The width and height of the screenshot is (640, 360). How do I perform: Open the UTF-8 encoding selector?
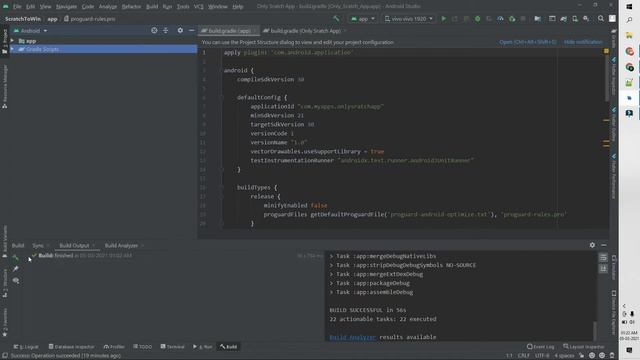click(542, 356)
